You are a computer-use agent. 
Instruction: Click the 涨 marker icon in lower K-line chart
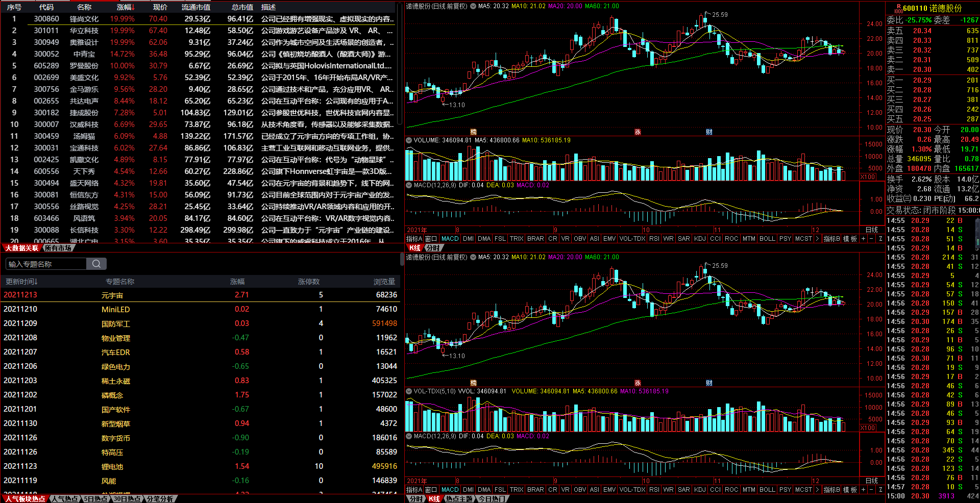tap(638, 383)
